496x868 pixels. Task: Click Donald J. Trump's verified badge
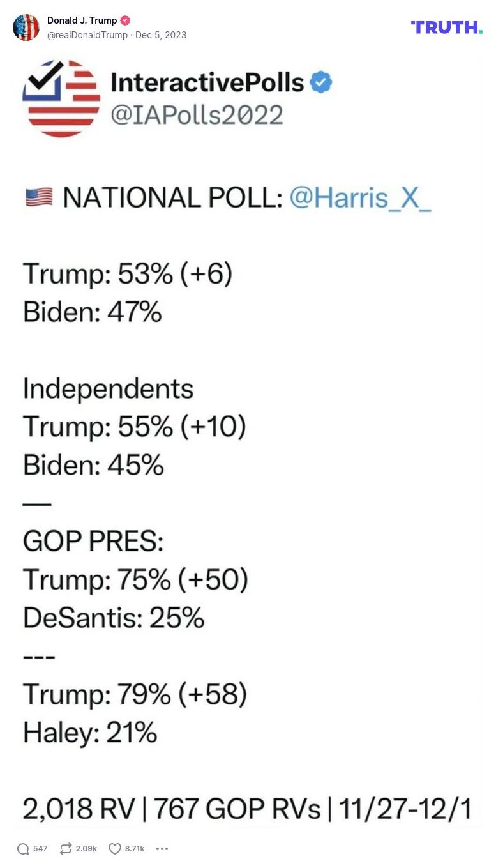point(125,20)
